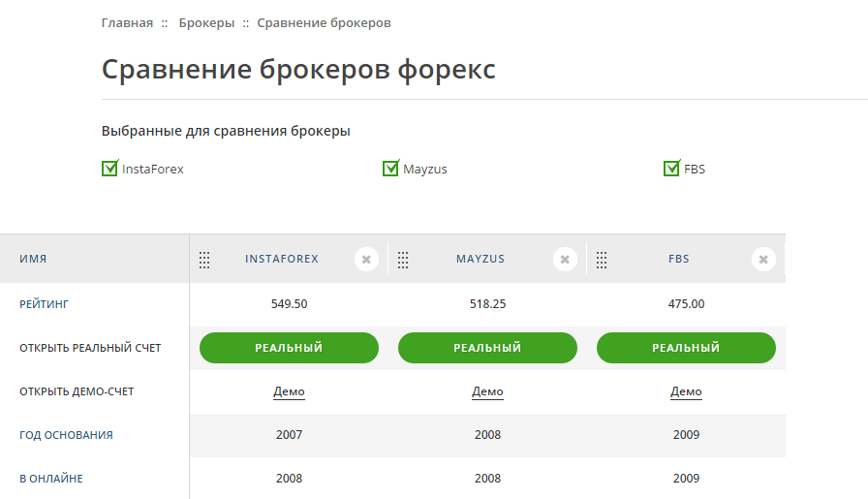Grab the InstaForex column drag handle icon
868x499 pixels.
point(204,260)
